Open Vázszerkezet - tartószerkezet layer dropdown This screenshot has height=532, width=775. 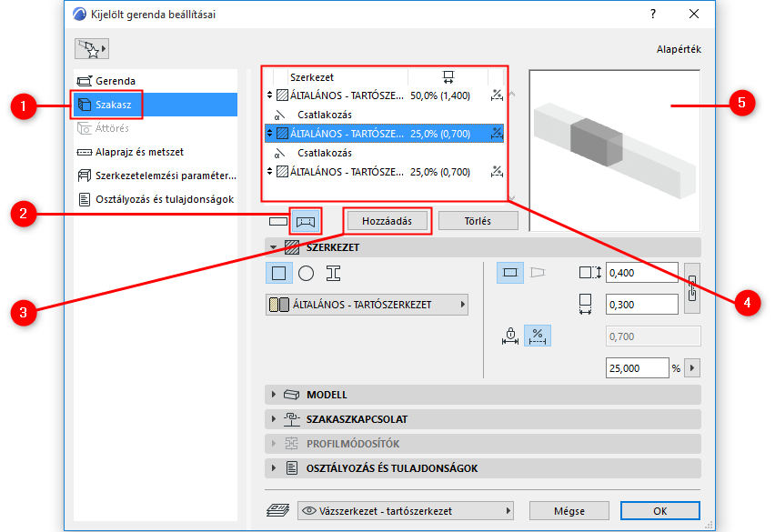(x=406, y=511)
